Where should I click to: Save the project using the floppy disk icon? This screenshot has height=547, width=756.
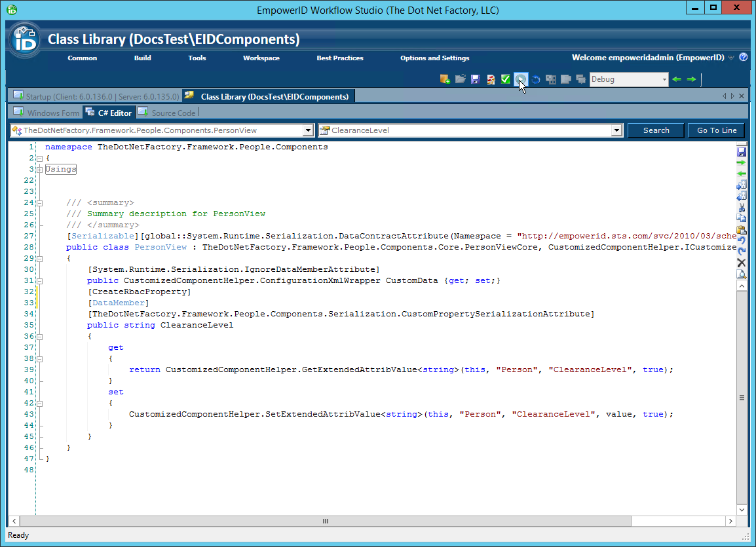[x=475, y=79]
